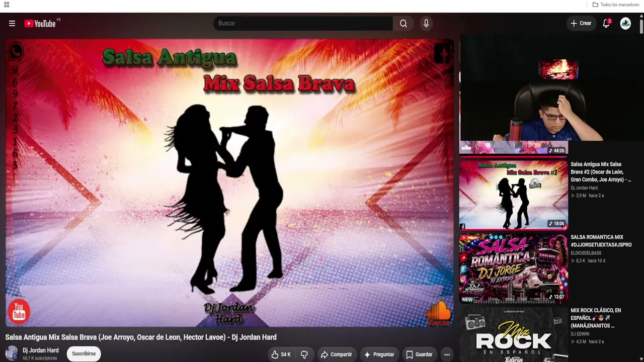Image resolution: width=644 pixels, height=362 pixels.
Task: Save the video with Guardar
Action: pos(420,354)
